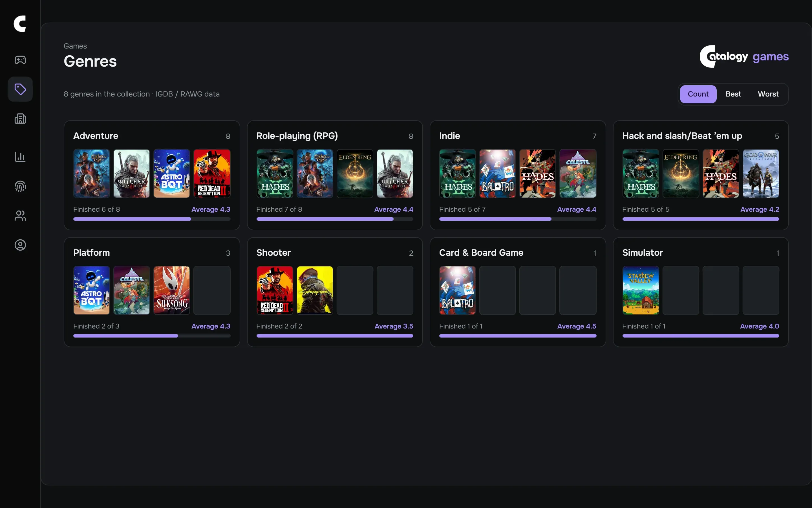The width and height of the screenshot is (812, 508).
Task: Open the Role-playing (RPG) genre title
Action: click(297, 136)
